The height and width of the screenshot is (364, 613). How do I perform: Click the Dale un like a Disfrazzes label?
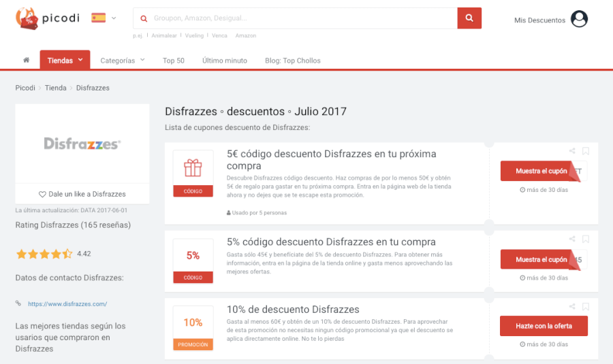(x=87, y=194)
